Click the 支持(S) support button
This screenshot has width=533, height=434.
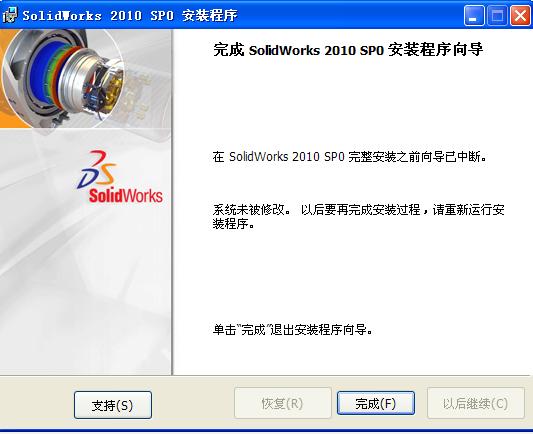(x=113, y=405)
